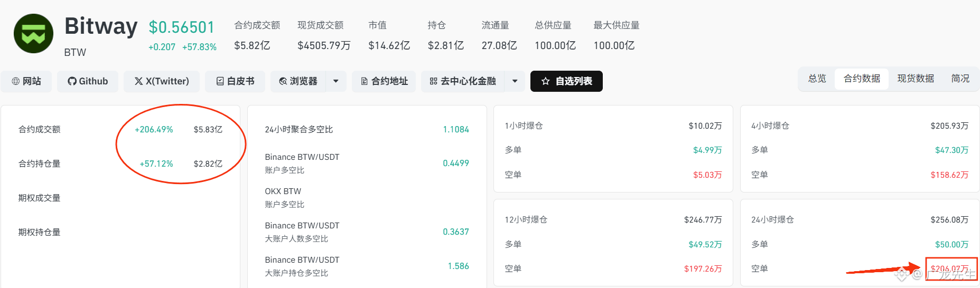
Task: Click the 24小时 多单 value $50.00万
Action: coord(951,245)
